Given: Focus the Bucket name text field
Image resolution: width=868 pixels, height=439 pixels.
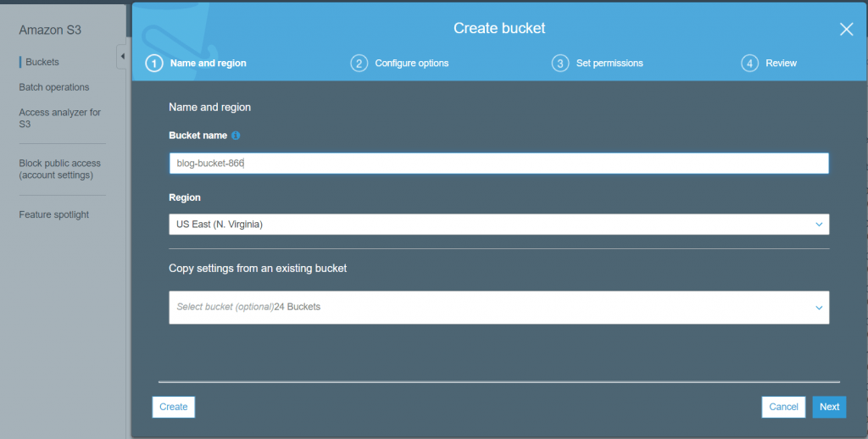Looking at the screenshot, I should tap(498, 164).
